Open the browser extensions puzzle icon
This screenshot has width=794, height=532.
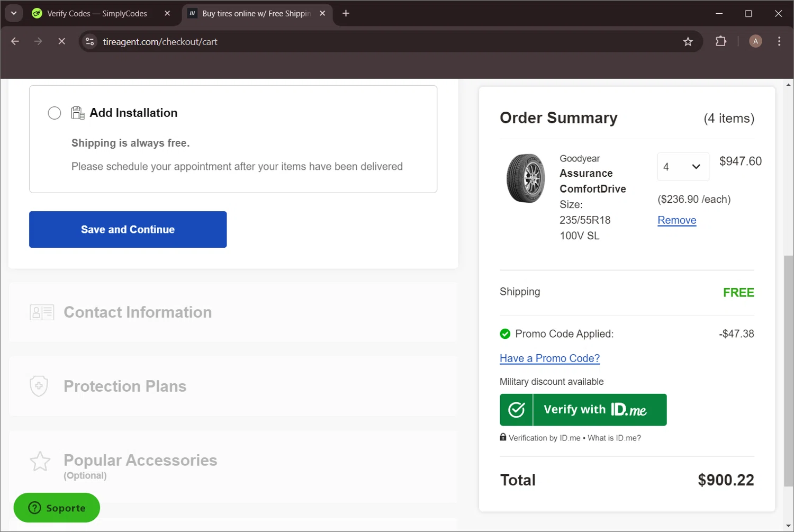[720, 41]
